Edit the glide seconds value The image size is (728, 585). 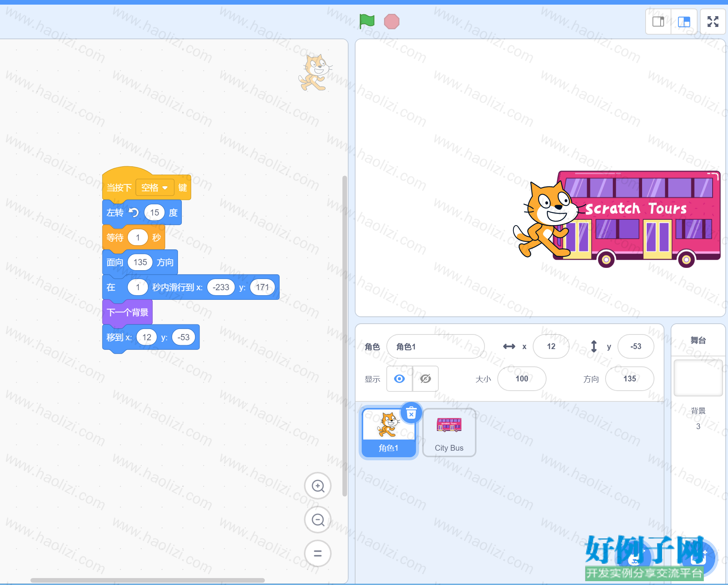[138, 287]
